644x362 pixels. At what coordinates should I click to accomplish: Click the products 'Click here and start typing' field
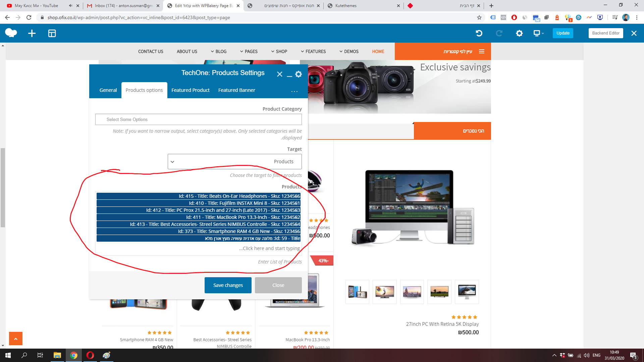199,248
